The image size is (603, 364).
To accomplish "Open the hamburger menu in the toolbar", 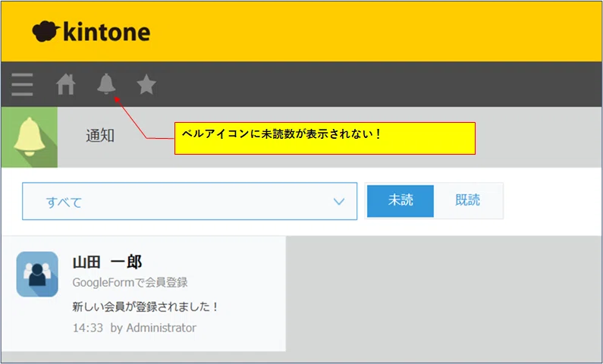I will (22, 84).
